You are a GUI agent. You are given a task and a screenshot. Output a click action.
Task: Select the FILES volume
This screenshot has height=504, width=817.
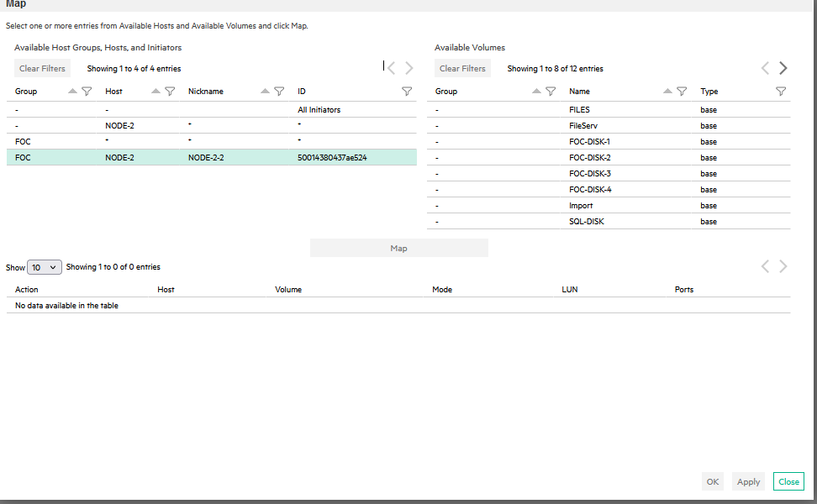pyautogui.click(x=609, y=109)
